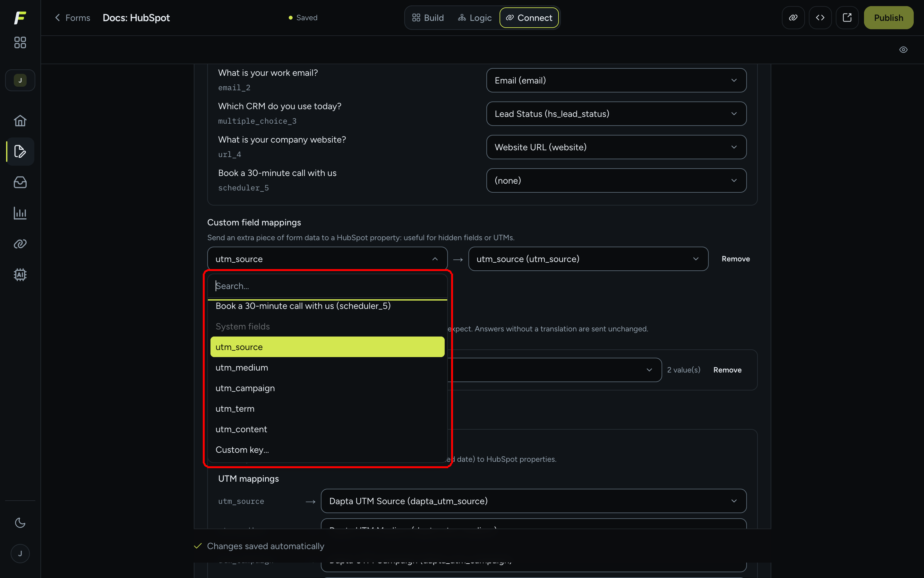Go to Home in the sidebar

coord(20,121)
